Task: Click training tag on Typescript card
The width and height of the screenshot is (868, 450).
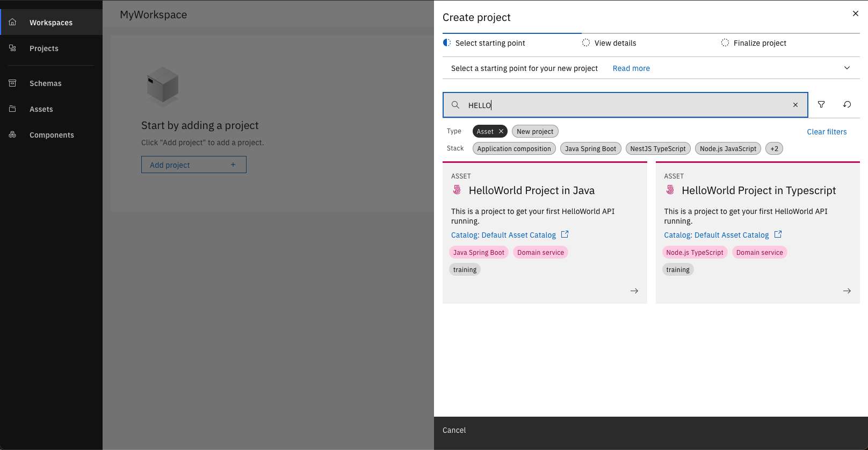Action: [x=678, y=269]
